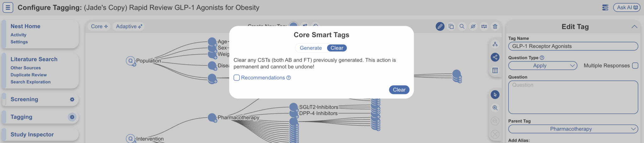Click the Recommendations help icon

[289, 78]
